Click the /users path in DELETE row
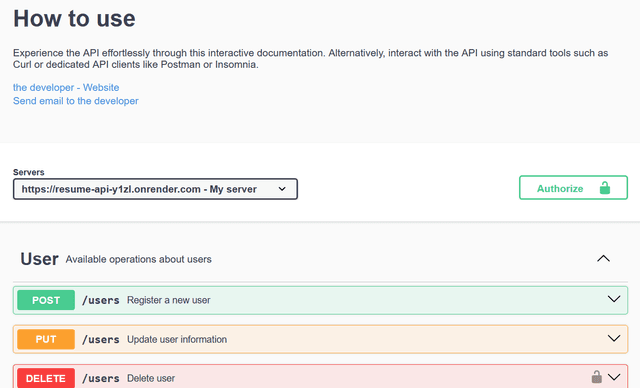Image resolution: width=640 pixels, height=388 pixels. (x=101, y=378)
